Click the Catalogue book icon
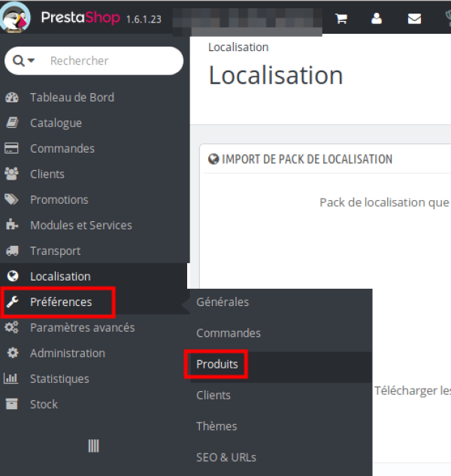 (11, 123)
